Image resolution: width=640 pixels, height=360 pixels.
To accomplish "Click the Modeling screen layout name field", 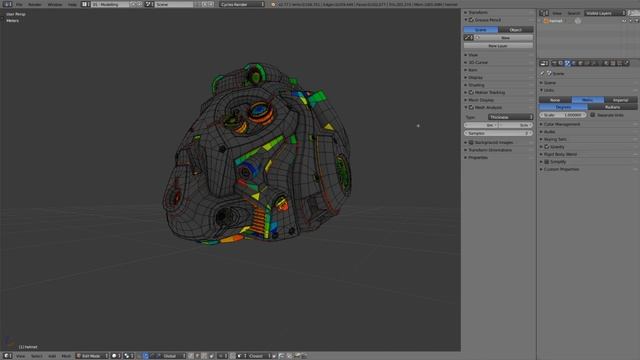I will tap(109, 4).
